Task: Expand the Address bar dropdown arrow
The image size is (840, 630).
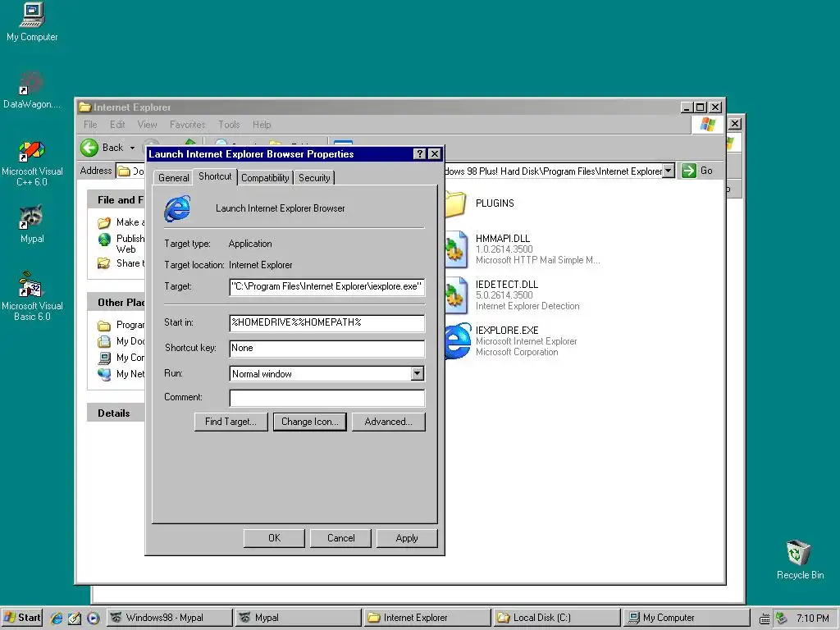Action: 669,171
